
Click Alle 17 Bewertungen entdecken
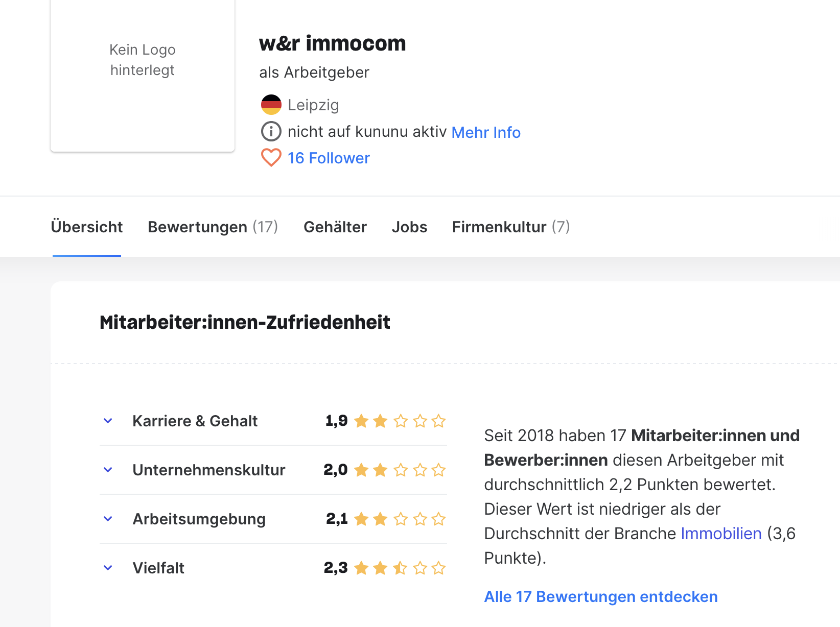[601, 597]
